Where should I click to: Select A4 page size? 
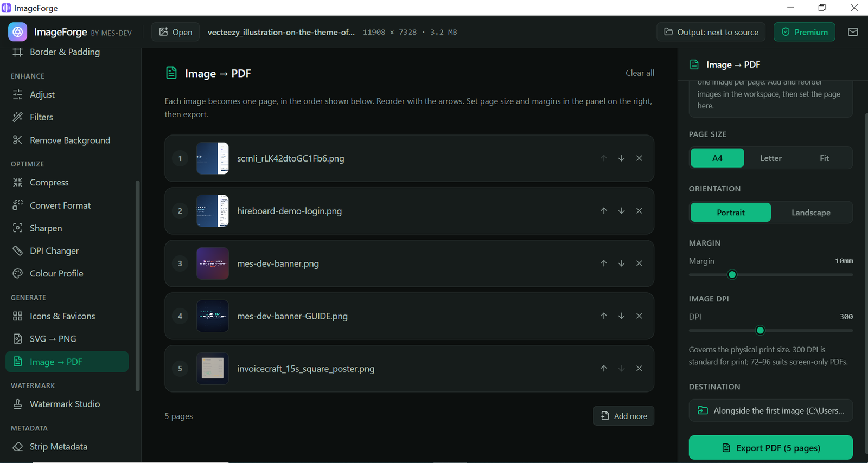(717, 158)
